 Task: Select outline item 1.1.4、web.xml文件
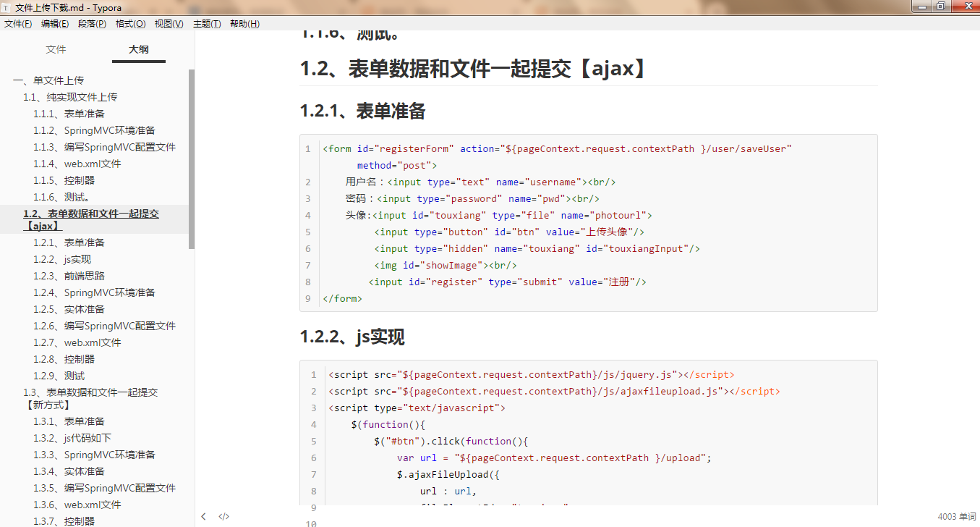pyautogui.click(x=77, y=164)
